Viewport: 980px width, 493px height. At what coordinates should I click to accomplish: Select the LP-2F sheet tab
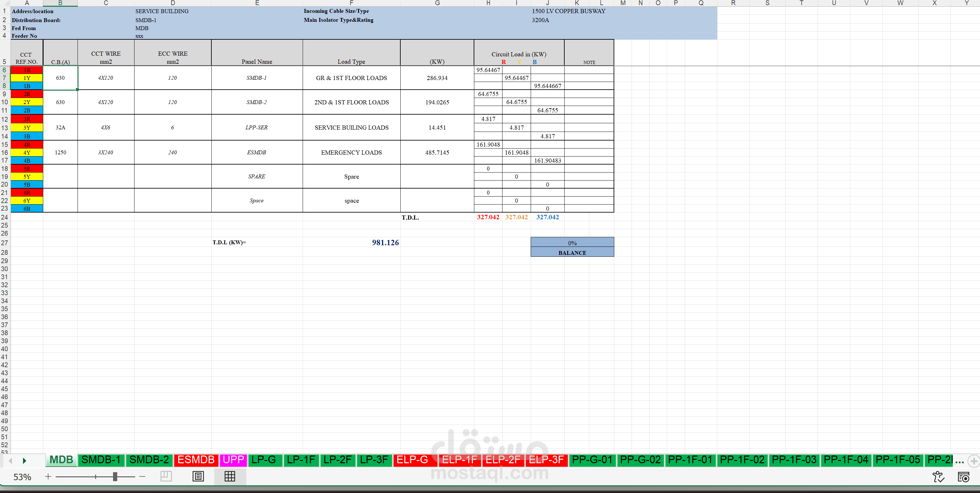pos(338,460)
